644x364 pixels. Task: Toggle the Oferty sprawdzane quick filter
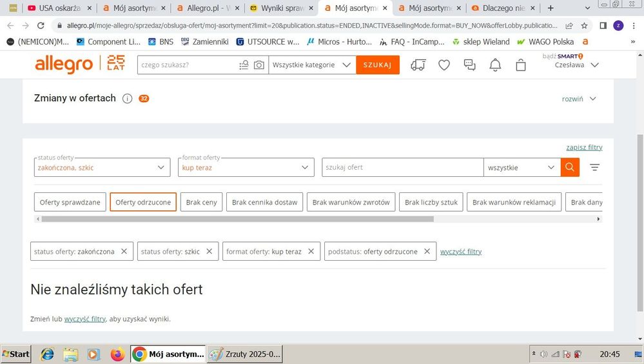click(x=70, y=202)
